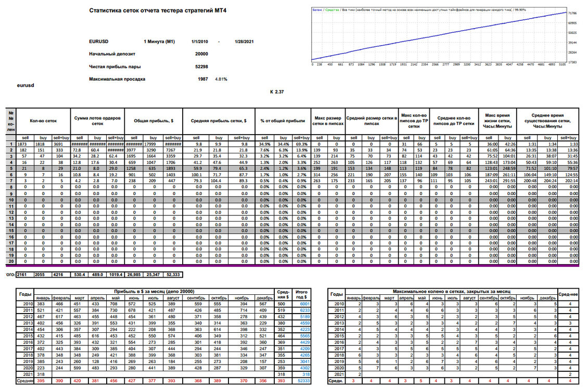Click the 'Средняя' row label in profit table
Viewport: 588px width, 390px height.
[x=25, y=381]
